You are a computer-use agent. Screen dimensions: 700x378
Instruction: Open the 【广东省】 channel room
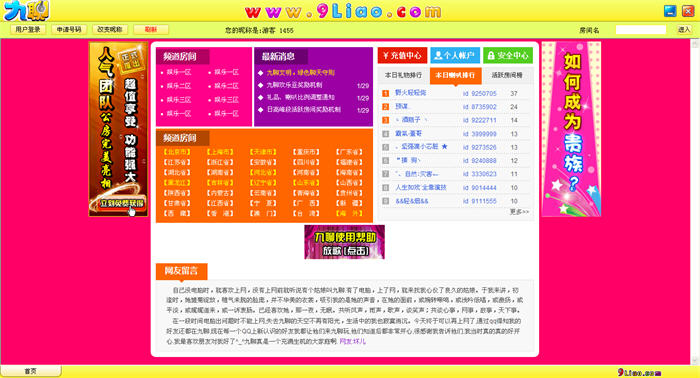coord(349,152)
